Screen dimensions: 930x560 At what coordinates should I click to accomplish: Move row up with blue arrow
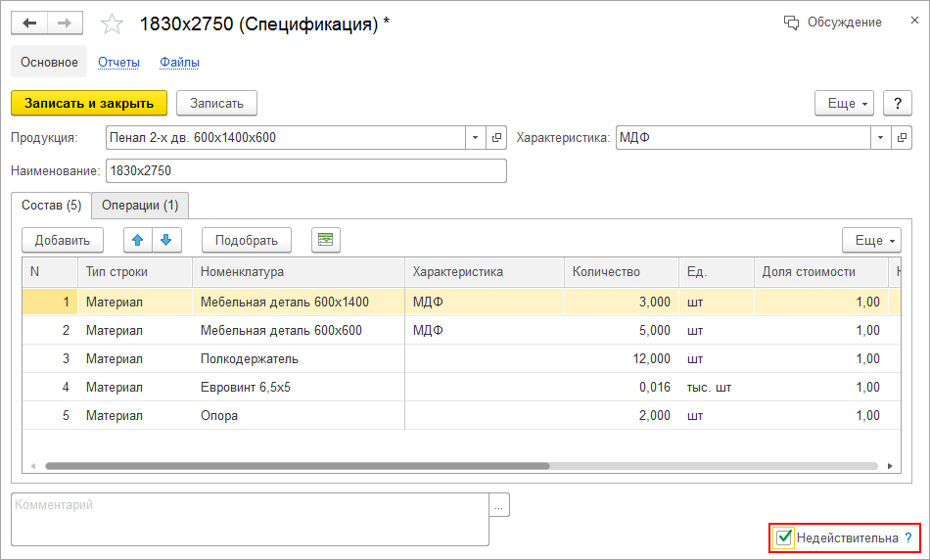(x=138, y=240)
